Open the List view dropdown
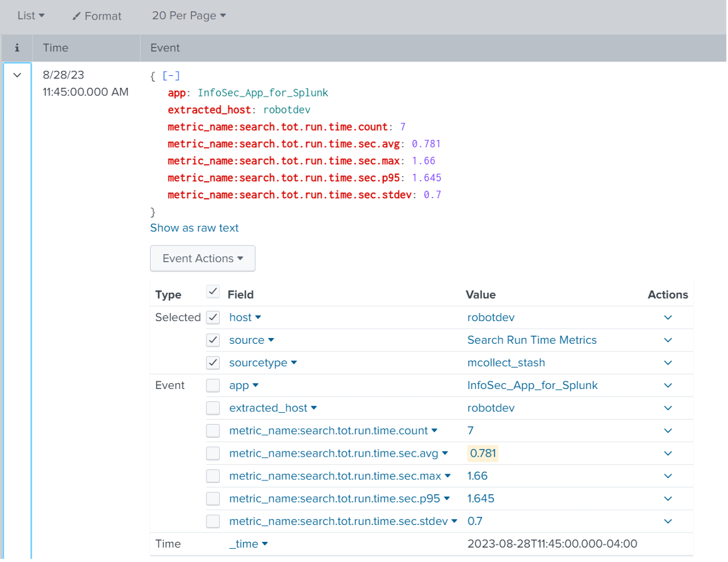Image resolution: width=728 pixels, height=562 pixels. pyautogui.click(x=31, y=15)
